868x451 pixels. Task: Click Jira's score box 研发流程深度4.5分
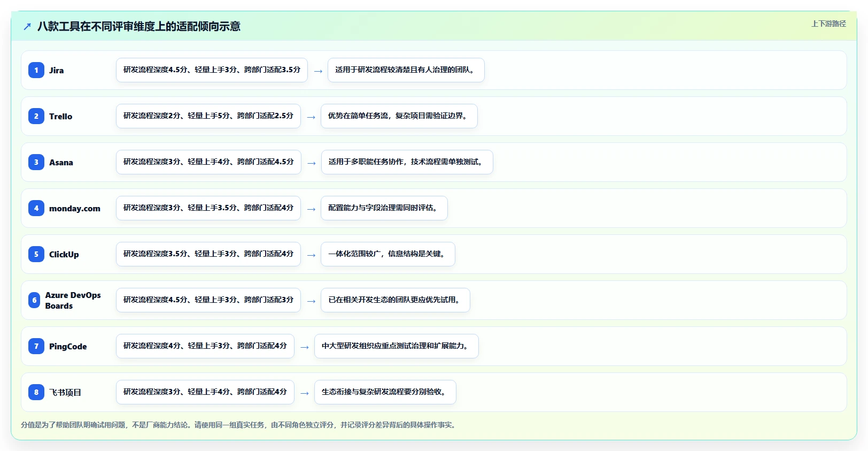pos(212,70)
